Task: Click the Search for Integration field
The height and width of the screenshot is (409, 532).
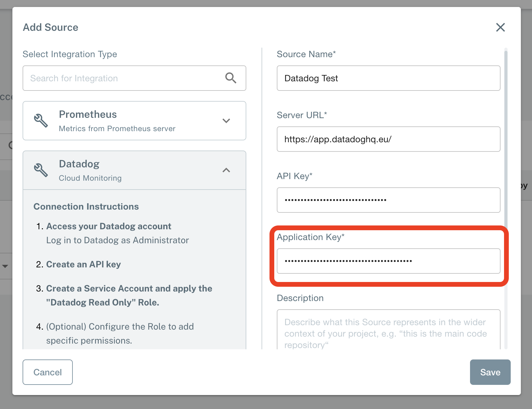Action: 124,78
